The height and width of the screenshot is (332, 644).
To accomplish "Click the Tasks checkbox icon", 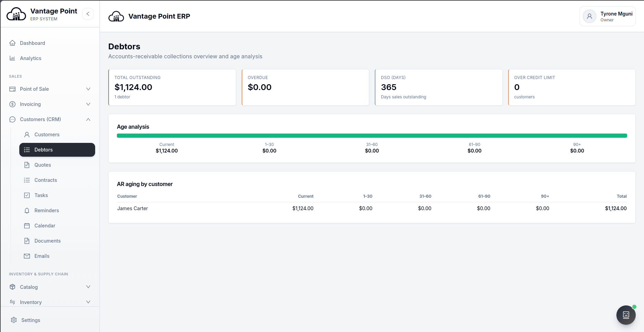I will [x=27, y=195].
